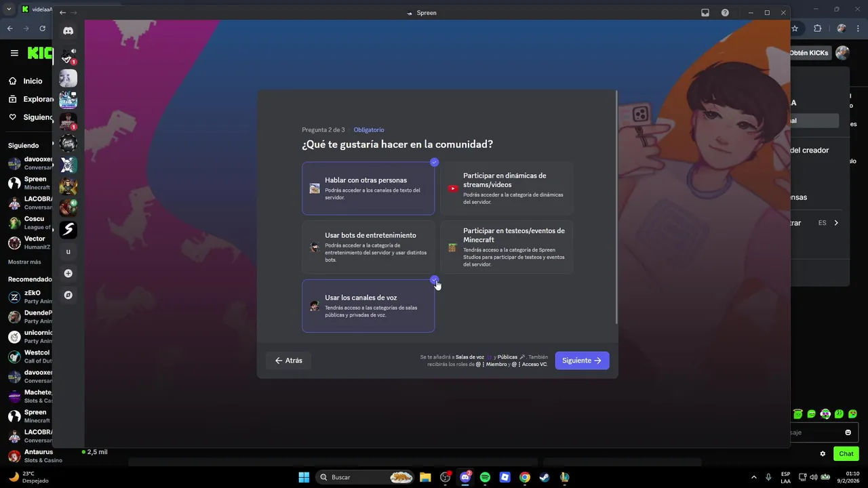Bookmark this page with Chrome star
The image size is (868, 488).
[795, 28]
